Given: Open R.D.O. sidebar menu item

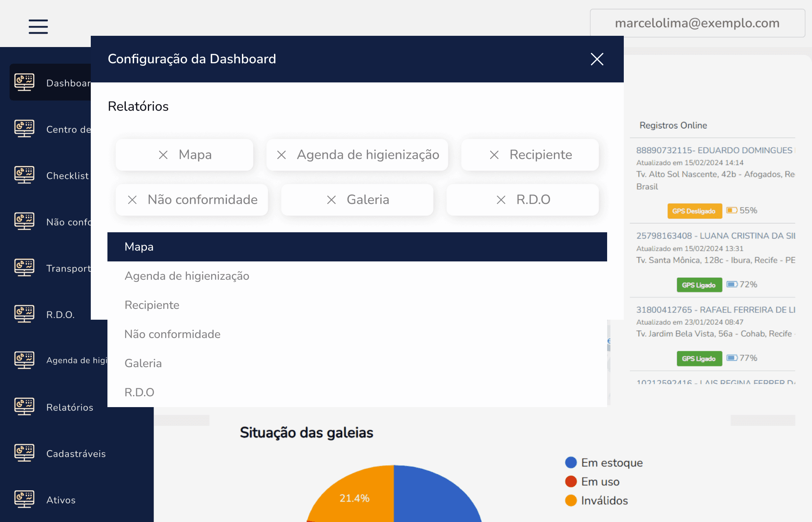Looking at the screenshot, I should (x=60, y=315).
